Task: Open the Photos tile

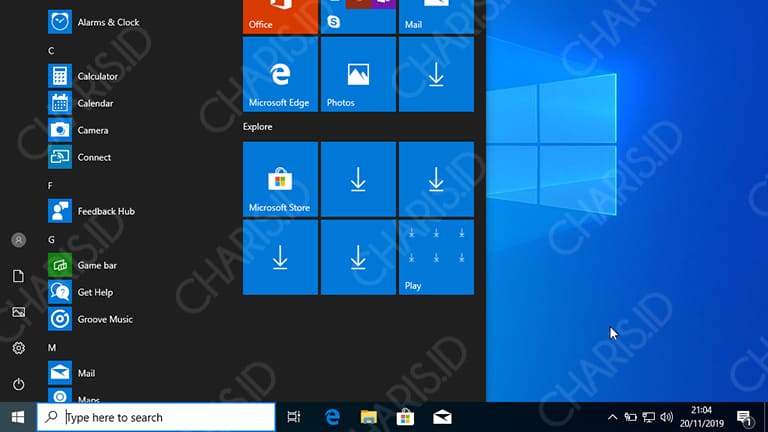Action: pos(358,74)
